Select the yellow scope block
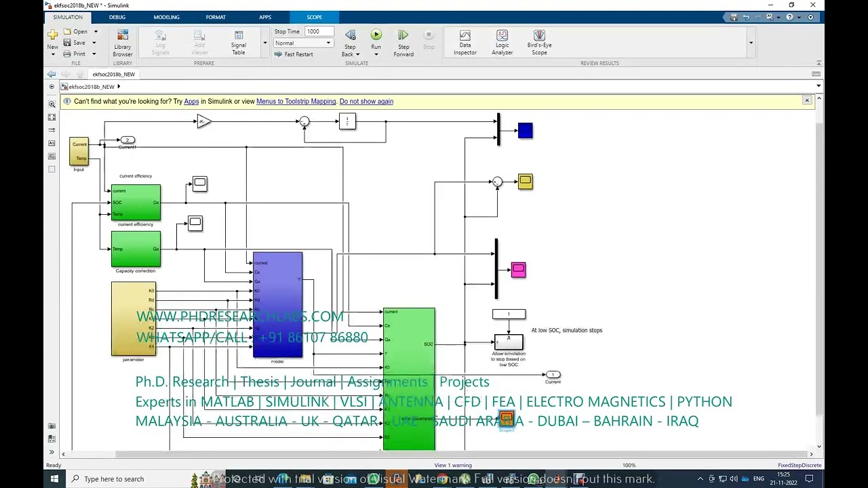Image resolution: width=868 pixels, height=488 pixels. click(526, 182)
